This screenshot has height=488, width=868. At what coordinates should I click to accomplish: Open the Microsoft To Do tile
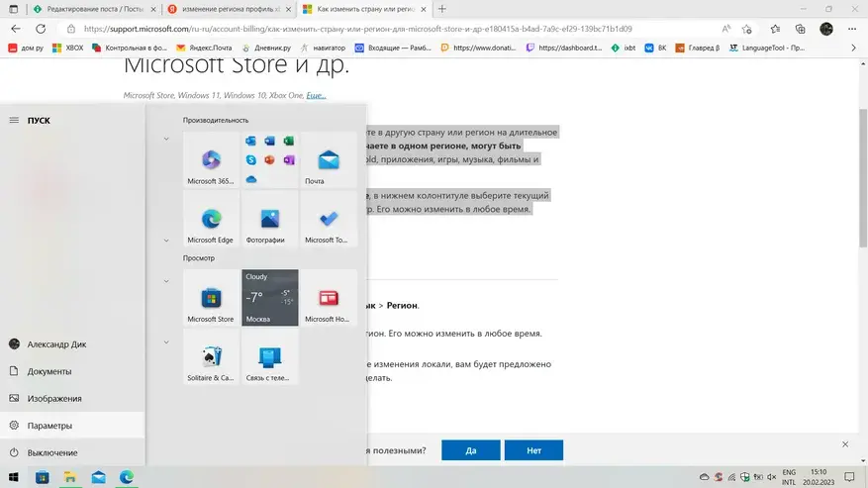329,219
